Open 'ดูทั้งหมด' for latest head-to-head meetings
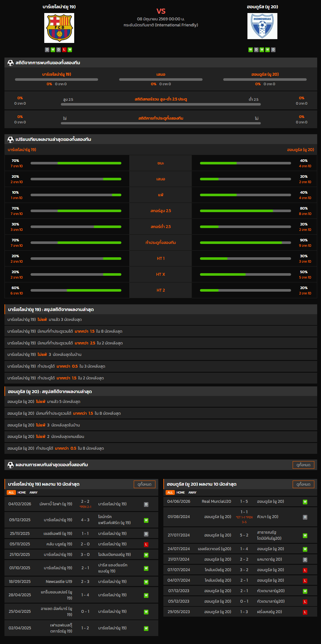The height and width of the screenshot is (644, 321). click(303, 465)
